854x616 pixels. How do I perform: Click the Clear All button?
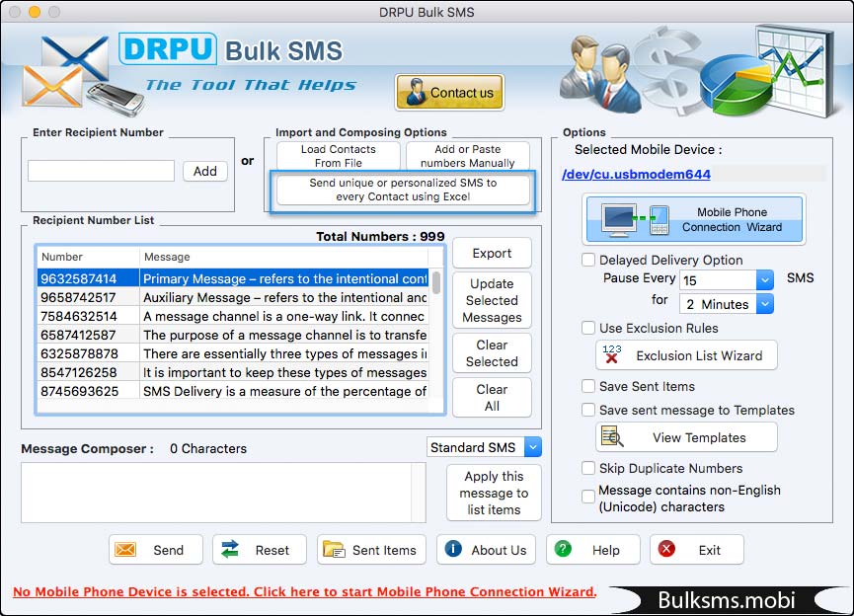[492, 398]
